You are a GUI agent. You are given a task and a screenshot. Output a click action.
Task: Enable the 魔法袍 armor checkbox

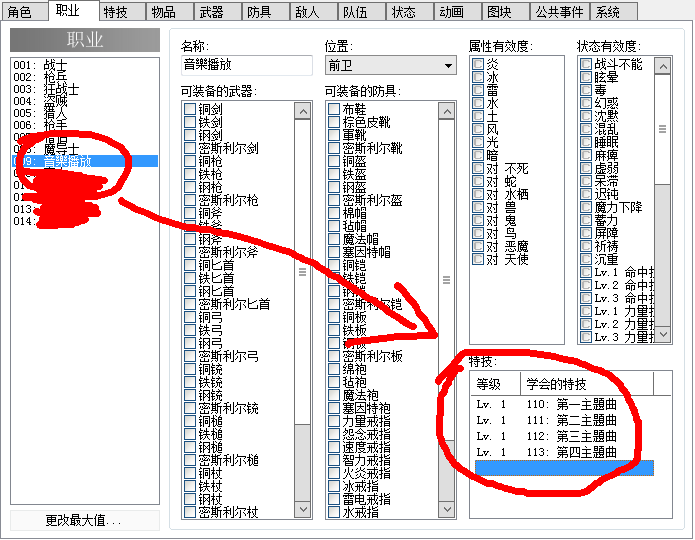334,395
